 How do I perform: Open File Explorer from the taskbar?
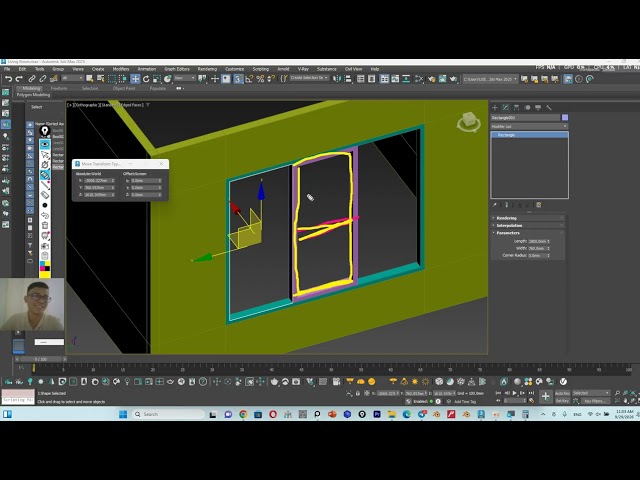click(392, 414)
